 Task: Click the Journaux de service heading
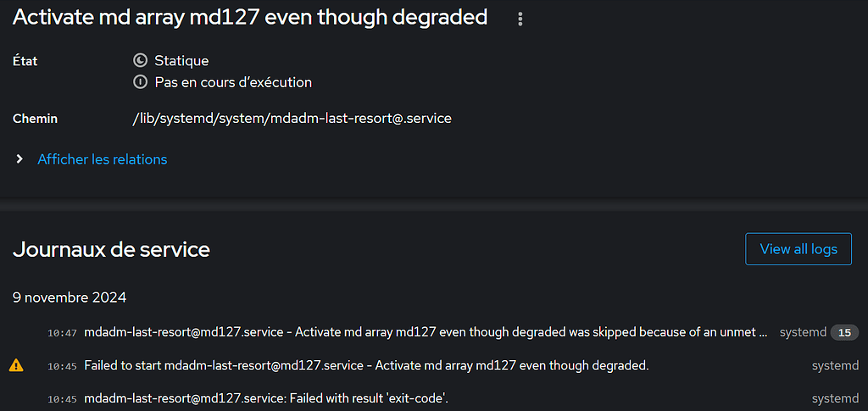tap(111, 249)
